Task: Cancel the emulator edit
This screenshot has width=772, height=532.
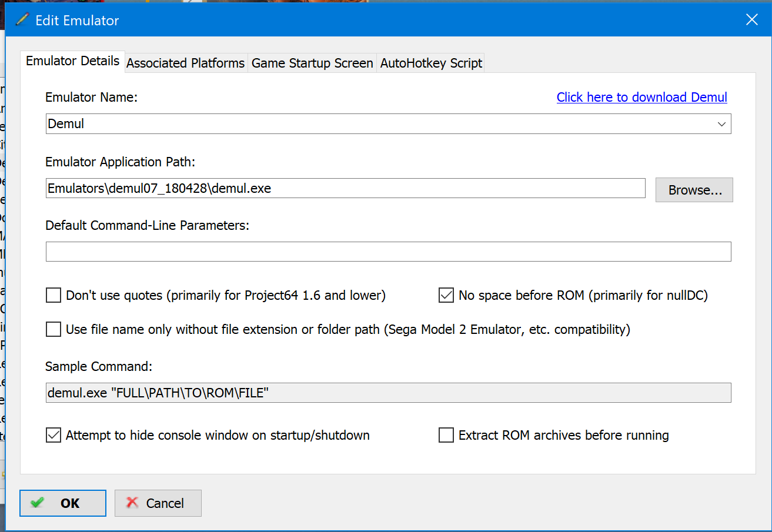Action: pos(158,503)
